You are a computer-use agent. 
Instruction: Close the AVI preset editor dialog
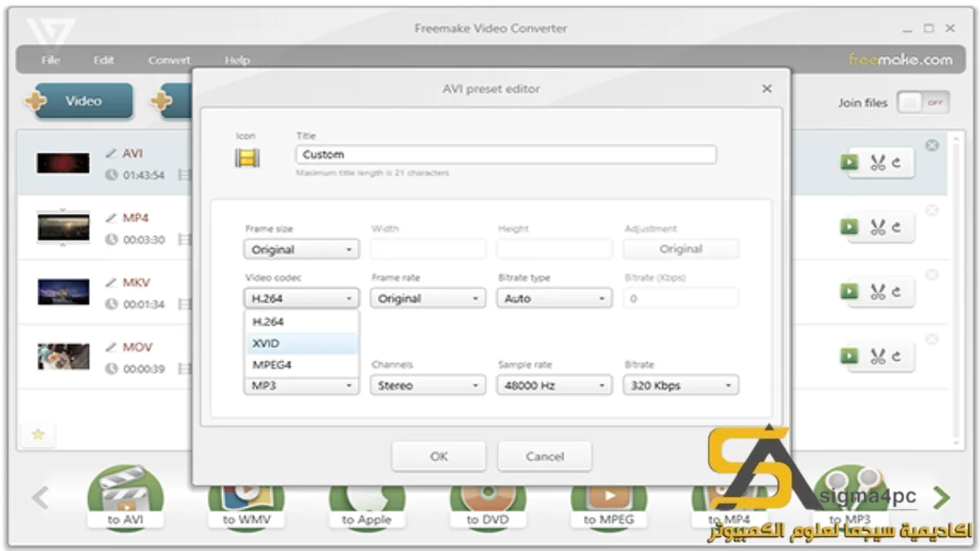click(x=766, y=89)
